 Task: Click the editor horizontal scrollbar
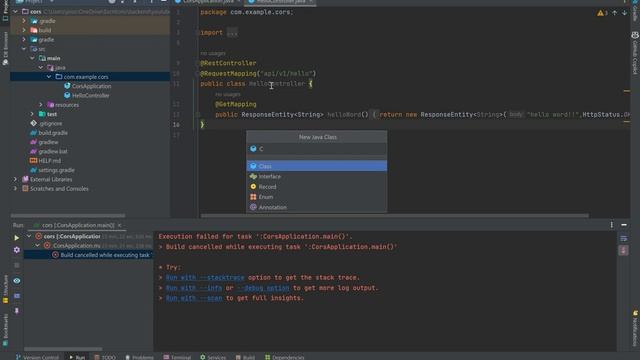[x=395, y=216]
